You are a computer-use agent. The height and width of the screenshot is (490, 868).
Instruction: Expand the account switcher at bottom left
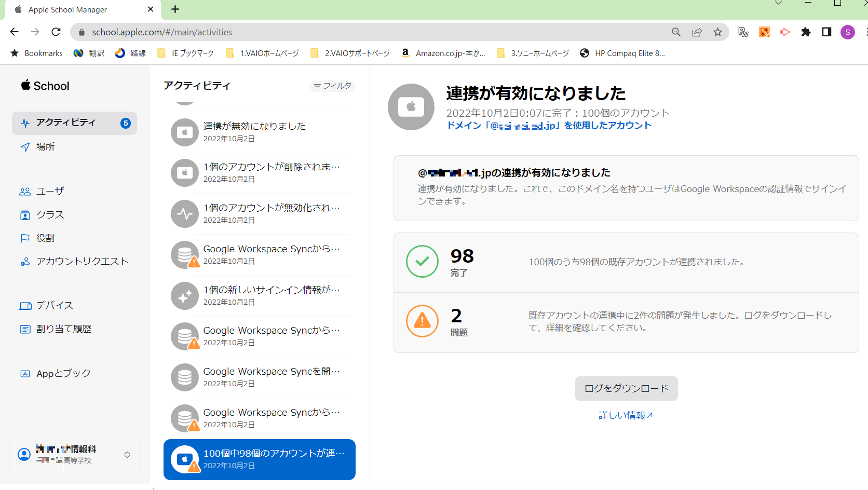(127, 455)
